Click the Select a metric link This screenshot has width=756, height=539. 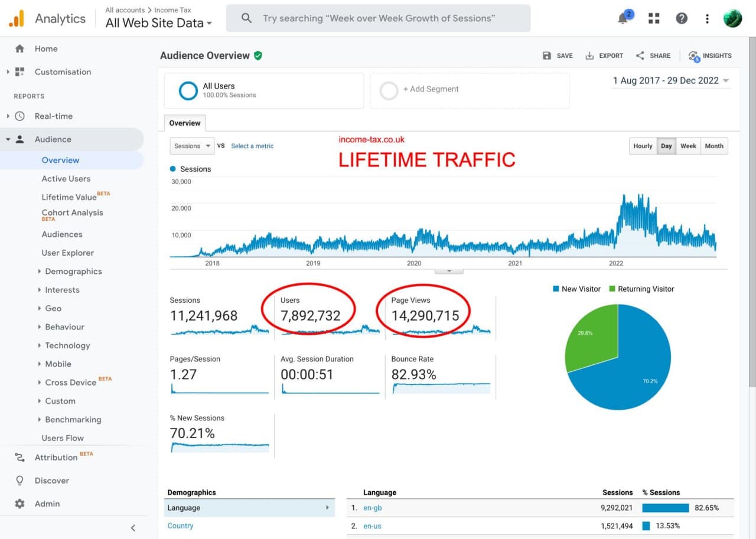click(x=252, y=146)
